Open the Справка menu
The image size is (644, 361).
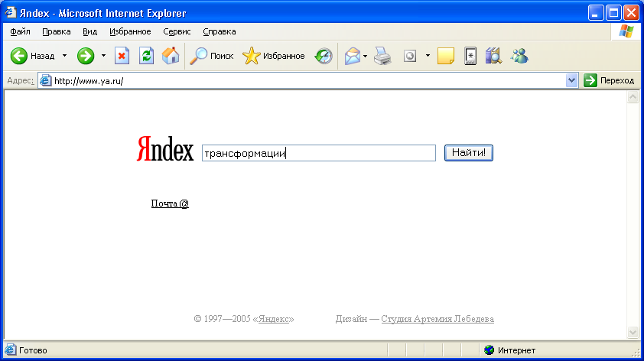[220, 31]
